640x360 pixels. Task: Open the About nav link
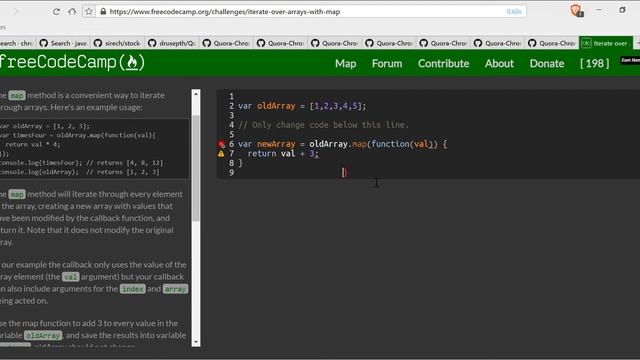(499, 64)
